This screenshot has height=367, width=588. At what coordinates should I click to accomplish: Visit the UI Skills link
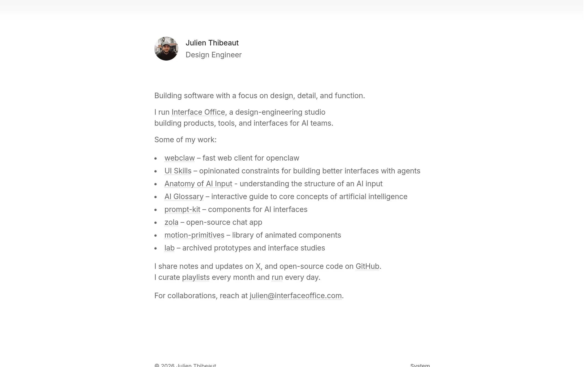[x=178, y=171]
